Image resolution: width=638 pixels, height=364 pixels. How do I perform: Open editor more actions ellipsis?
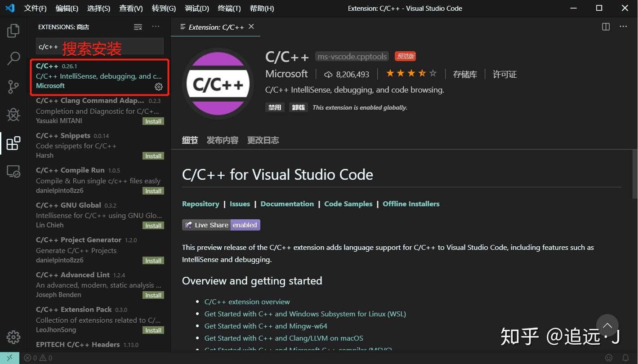(623, 27)
